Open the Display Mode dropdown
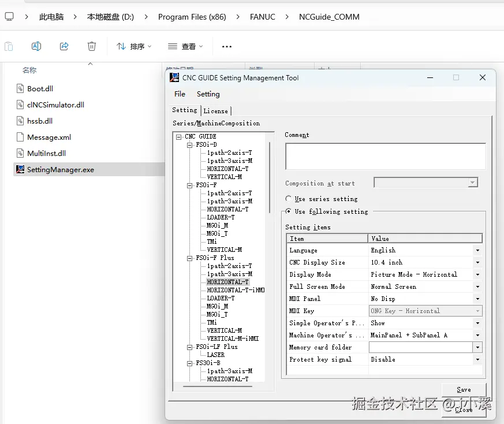Screen dimensions: 504x424 (477, 275)
